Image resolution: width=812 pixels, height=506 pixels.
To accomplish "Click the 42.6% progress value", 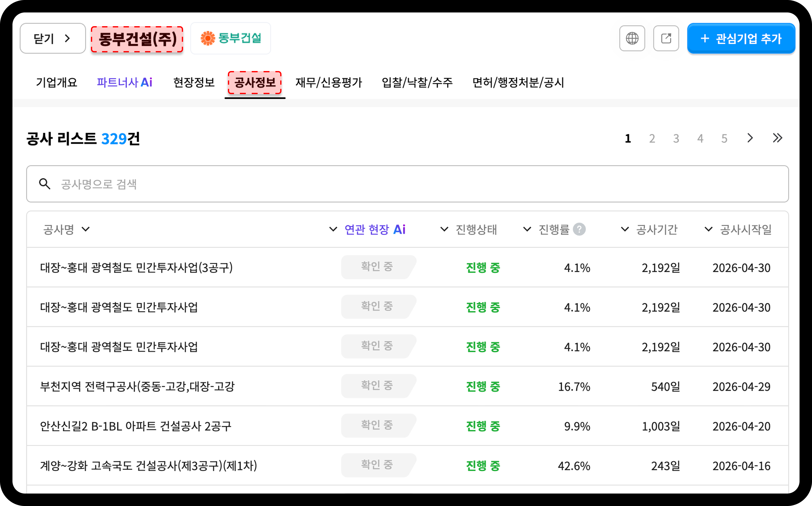I will (574, 466).
